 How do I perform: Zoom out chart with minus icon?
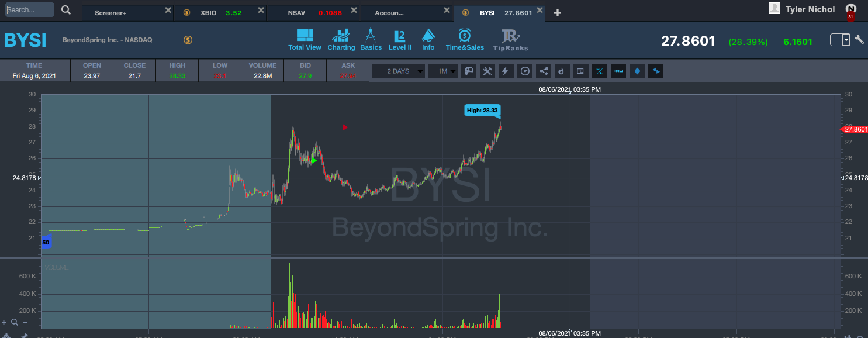click(x=24, y=322)
